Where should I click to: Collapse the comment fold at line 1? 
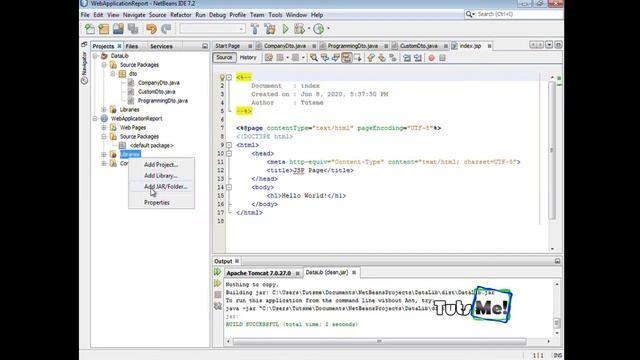[x=229, y=77]
